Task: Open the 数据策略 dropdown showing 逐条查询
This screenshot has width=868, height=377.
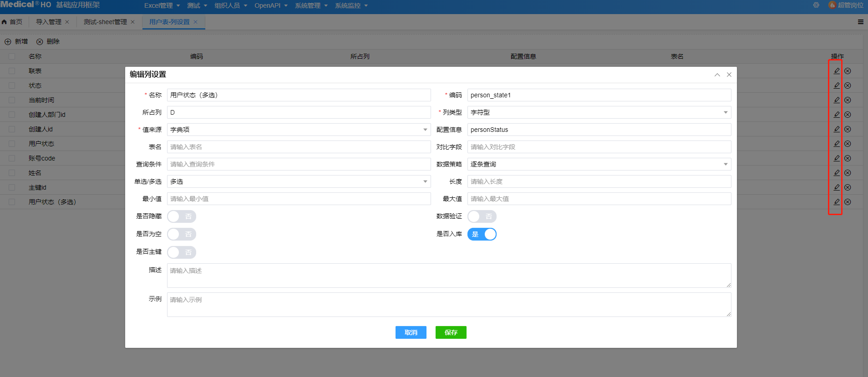Action: 599,164
